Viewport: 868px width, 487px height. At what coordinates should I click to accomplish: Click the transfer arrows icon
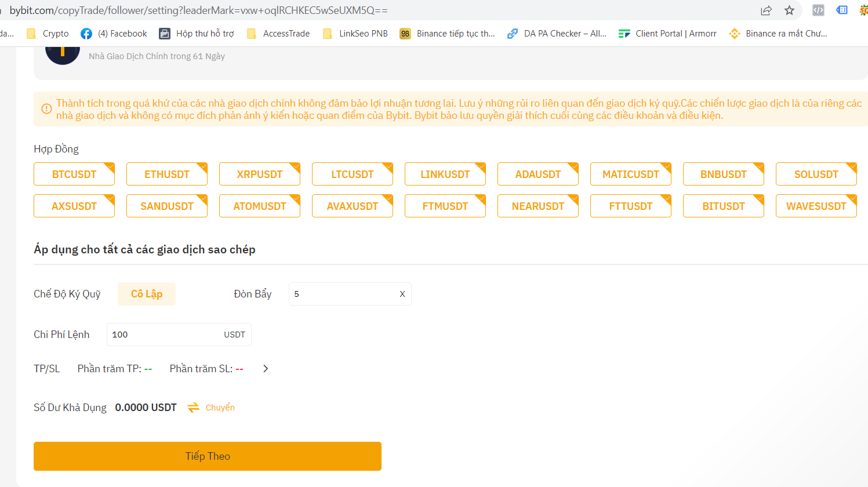tap(193, 408)
